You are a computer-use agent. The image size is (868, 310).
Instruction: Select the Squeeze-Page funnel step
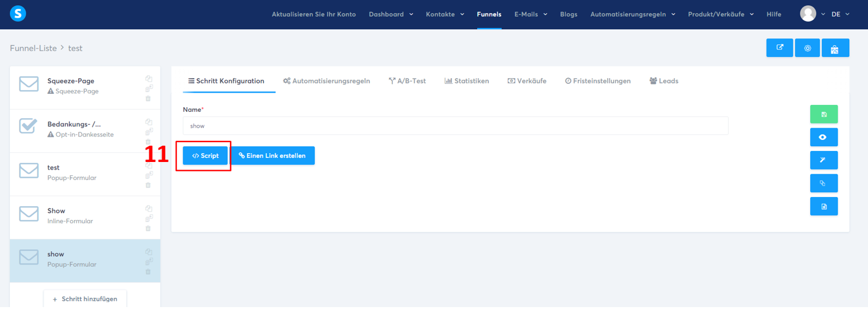tap(85, 88)
